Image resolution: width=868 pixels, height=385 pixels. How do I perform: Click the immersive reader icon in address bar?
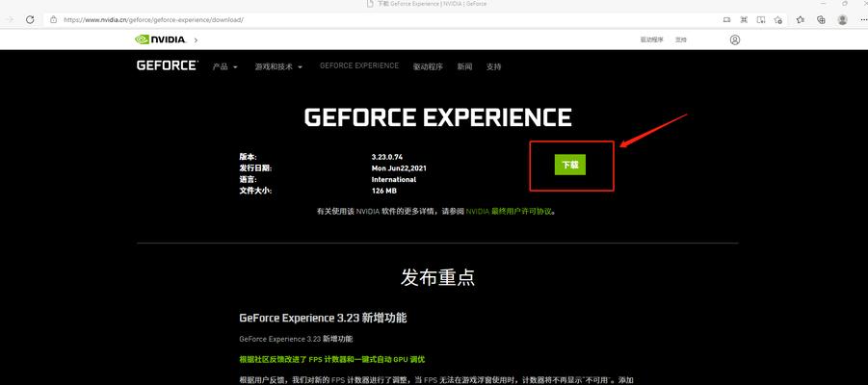(761, 19)
